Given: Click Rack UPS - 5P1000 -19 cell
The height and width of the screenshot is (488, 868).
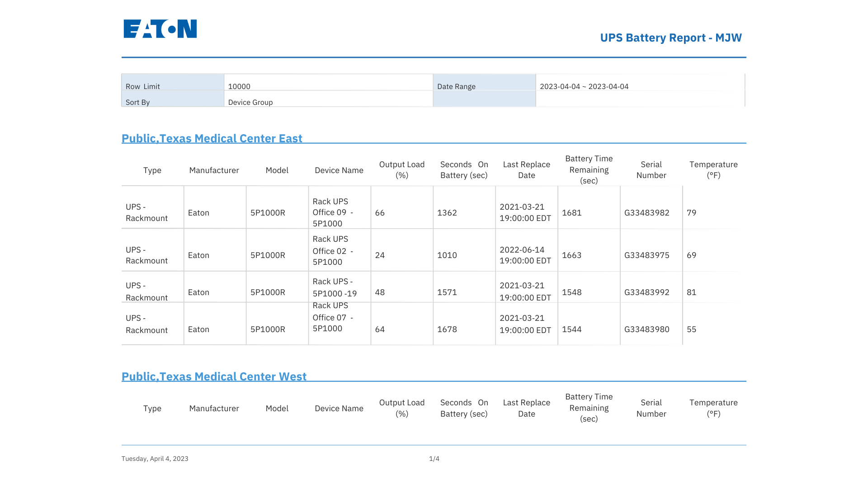Looking at the screenshot, I should [x=340, y=287].
